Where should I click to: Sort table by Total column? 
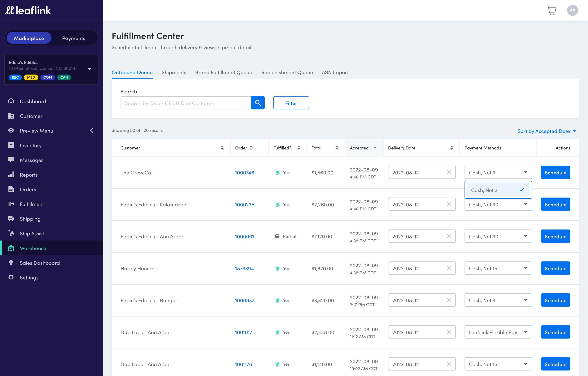[337, 148]
